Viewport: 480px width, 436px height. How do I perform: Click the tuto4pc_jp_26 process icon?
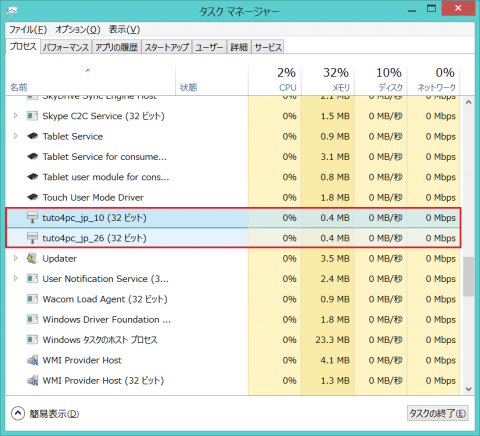(32, 238)
